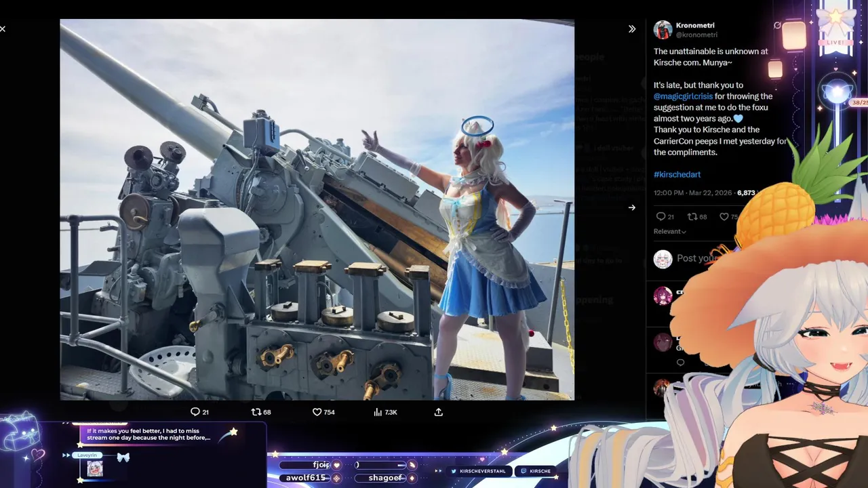Click the 38/25 goal counter
Viewport: 868px width, 488px height.
click(859, 102)
